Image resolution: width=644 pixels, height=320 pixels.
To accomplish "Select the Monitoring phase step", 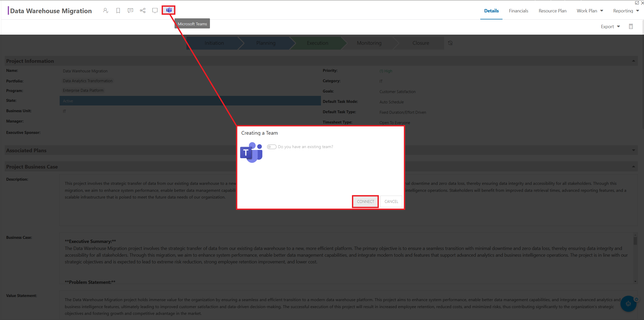I will coord(369,43).
